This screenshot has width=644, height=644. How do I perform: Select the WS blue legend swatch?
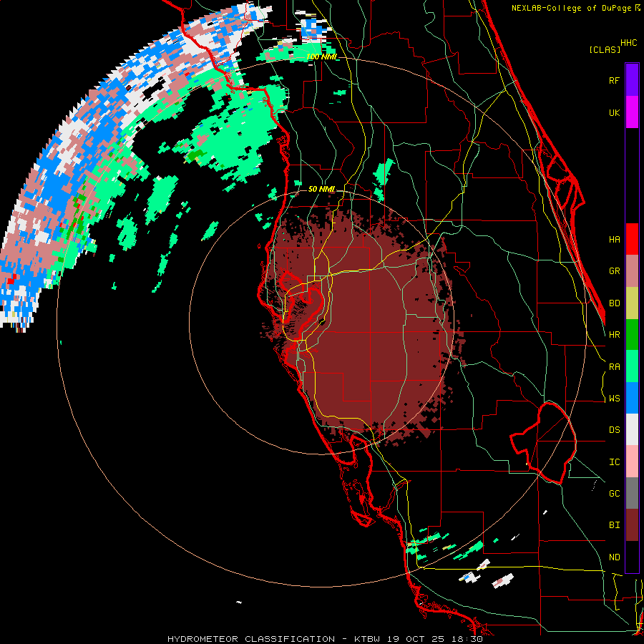pos(632,398)
